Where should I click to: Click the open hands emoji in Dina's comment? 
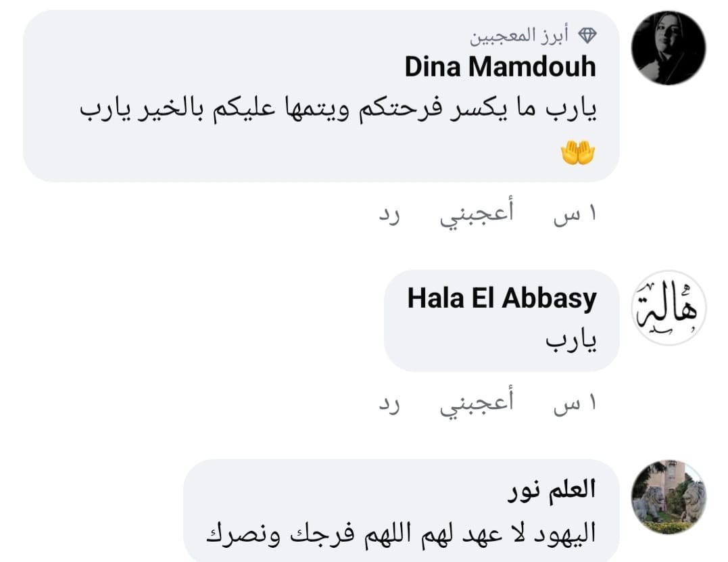pos(578,155)
